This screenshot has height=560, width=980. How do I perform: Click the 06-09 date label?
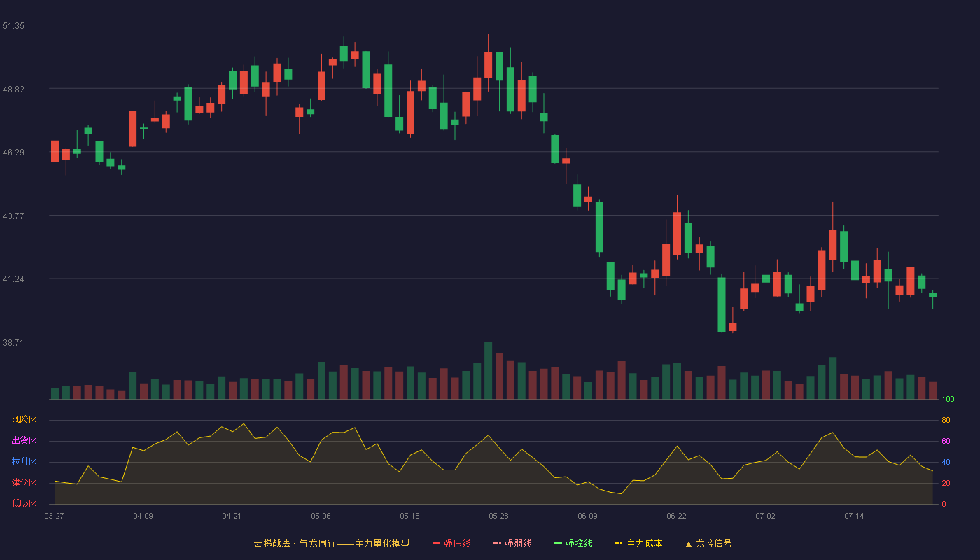(x=587, y=516)
